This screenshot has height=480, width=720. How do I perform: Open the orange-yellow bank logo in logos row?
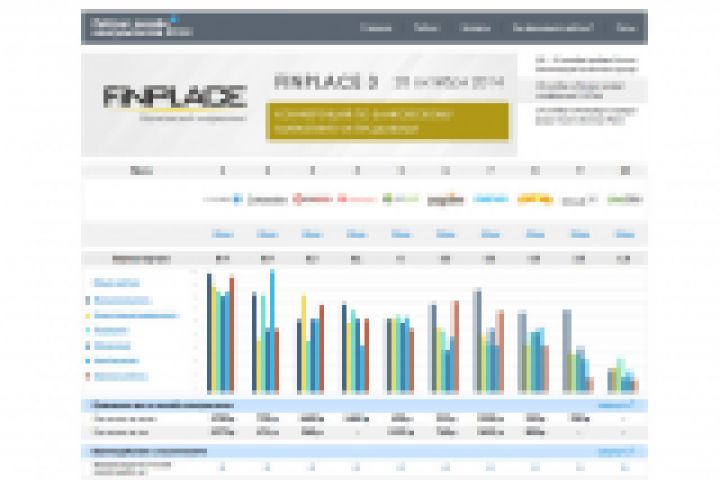click(x=535, y=199)
